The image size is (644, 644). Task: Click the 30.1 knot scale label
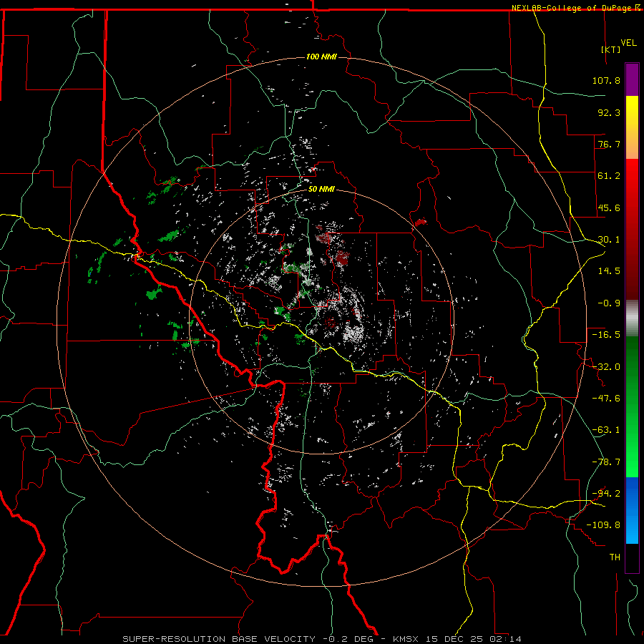point(608,240)
